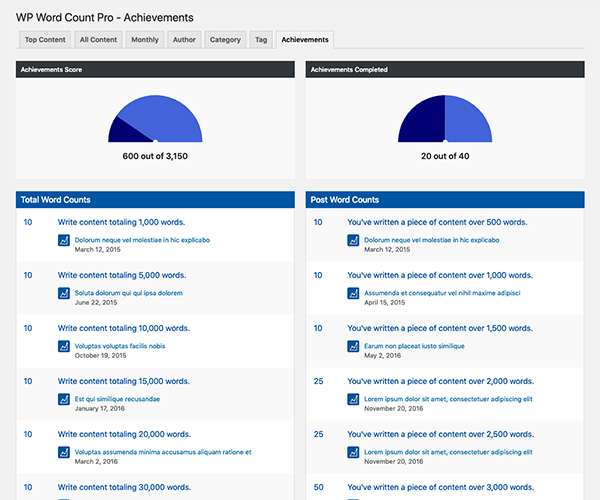Click chart icon next to 'Earum non placeat iusto similique'

point(353,346)
